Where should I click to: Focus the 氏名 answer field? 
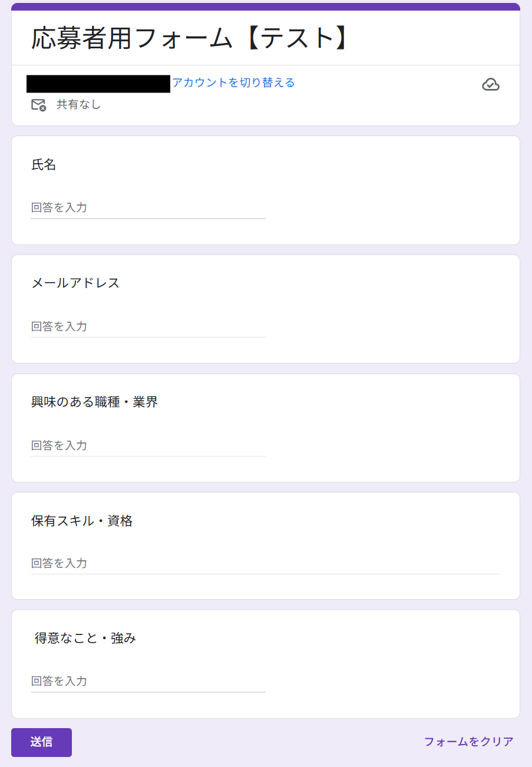pyautogui.click(x=148, y=208)
